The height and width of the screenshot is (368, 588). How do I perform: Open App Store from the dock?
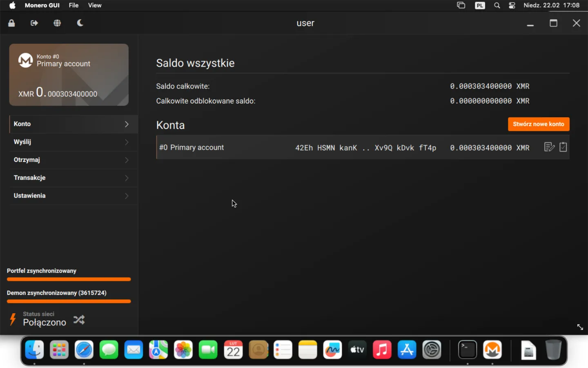tap(407, 350)
